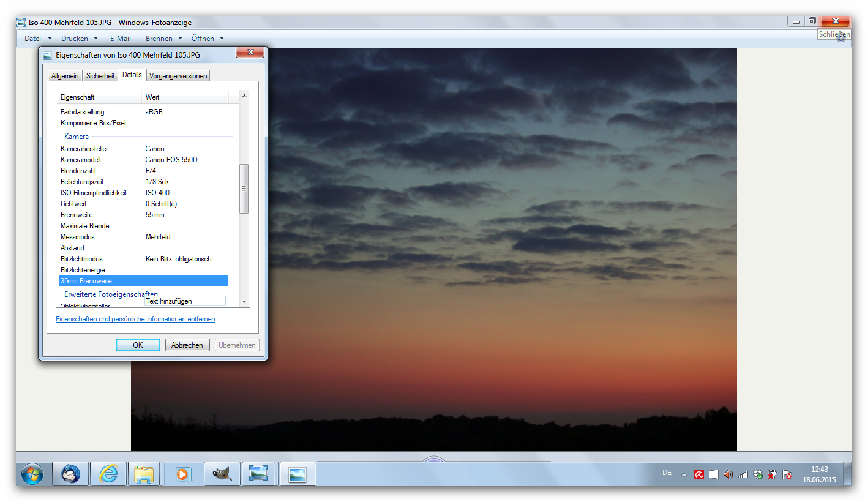Click the Abbrechen button
Viewport: 868px width, 502px height.
187,345
